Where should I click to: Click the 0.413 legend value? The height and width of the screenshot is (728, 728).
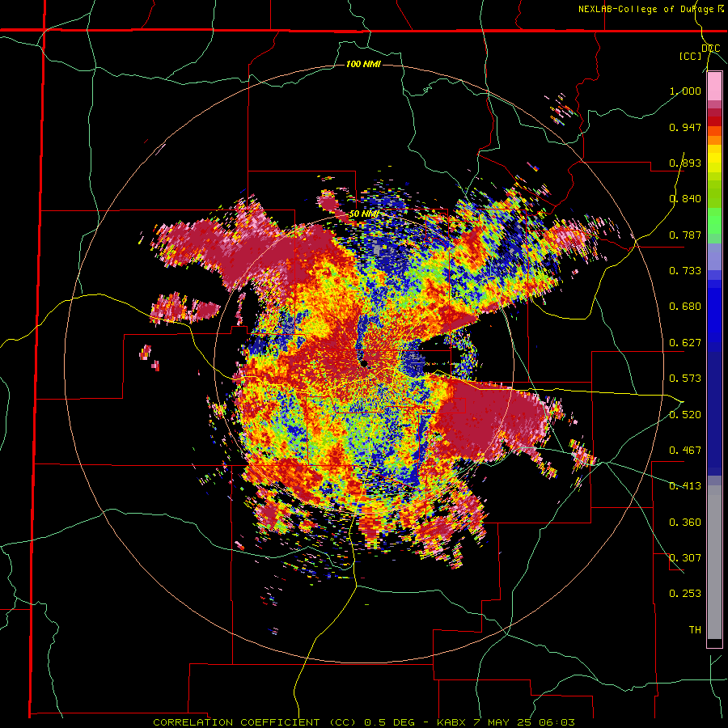coord(685,486)
